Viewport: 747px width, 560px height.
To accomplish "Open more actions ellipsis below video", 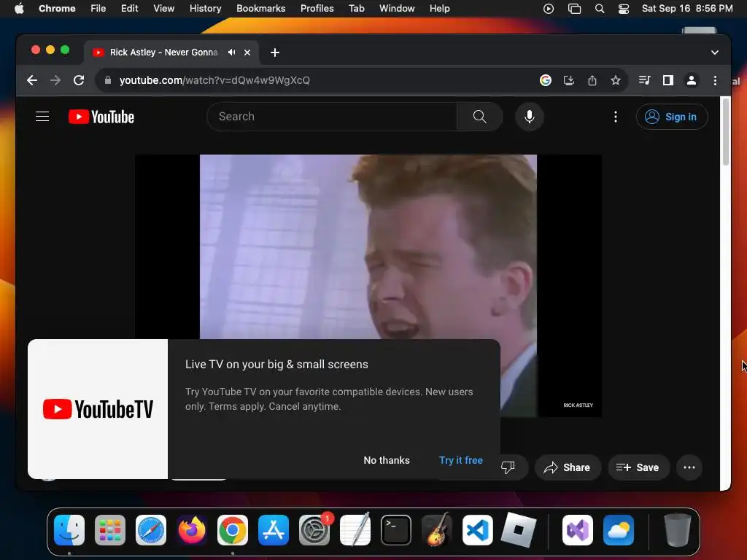I will (x=689, y=467).
